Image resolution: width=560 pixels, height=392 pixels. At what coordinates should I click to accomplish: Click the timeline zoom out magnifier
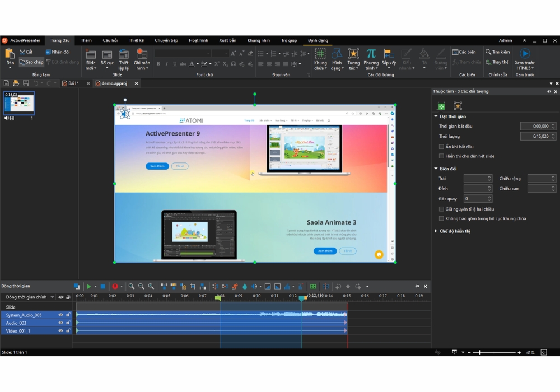point(141,286)
